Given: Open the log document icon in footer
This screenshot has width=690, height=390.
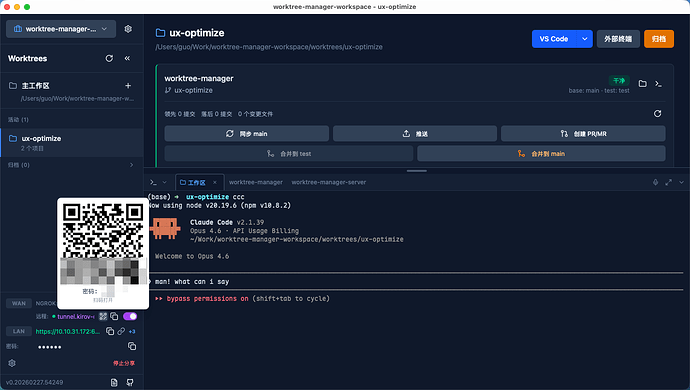Looking at the screenshot, I should pyautogui.click(x=114, y=383).
